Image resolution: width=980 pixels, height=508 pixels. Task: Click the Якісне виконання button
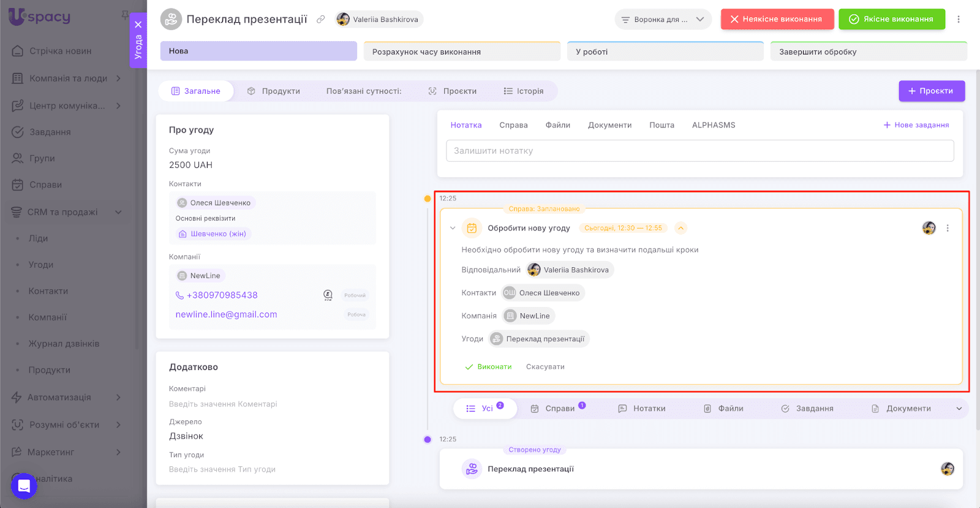pyautogui.click(x=891, y=19)
